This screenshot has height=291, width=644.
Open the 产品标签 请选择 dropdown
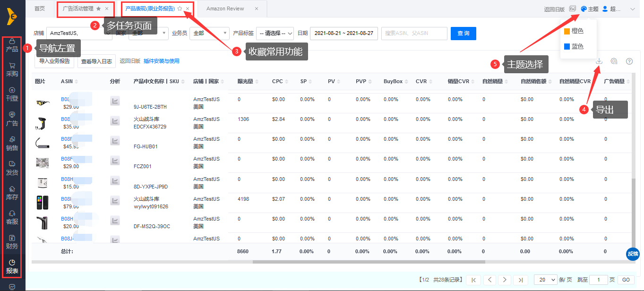pos(275,33)
